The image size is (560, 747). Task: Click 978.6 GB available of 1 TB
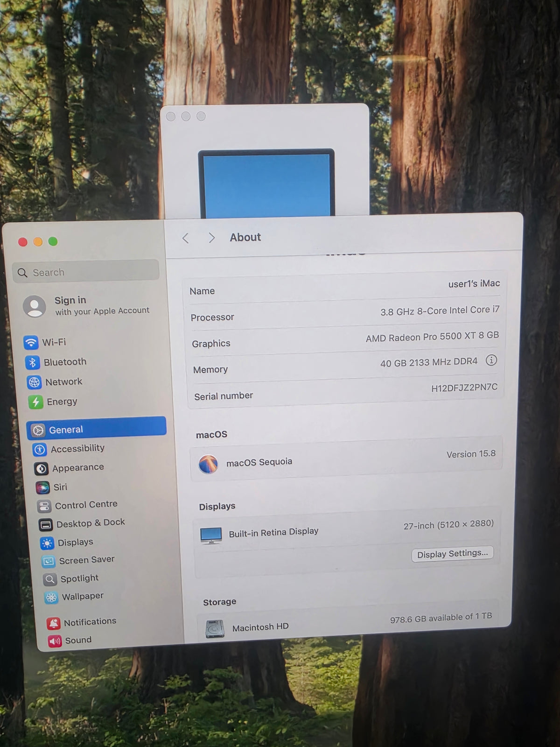tap(441, 618)
